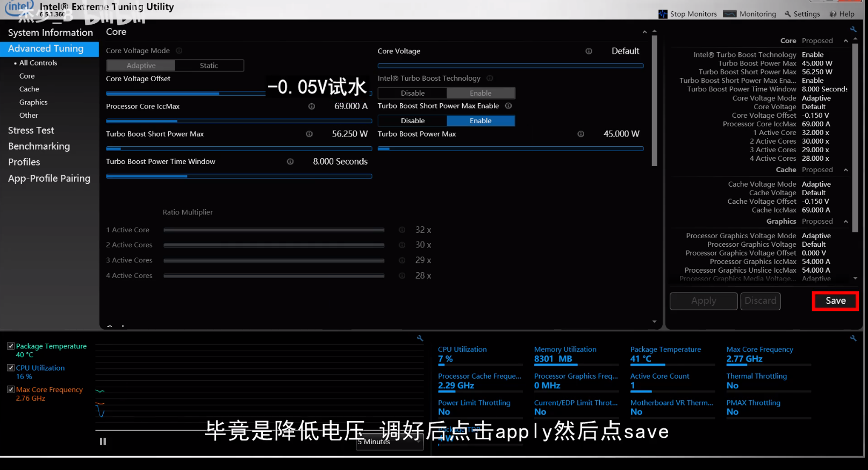The width and height of the screenshot is (868, 470).
Task: Open the Monitoring view icon
Action: click(729, 14)
